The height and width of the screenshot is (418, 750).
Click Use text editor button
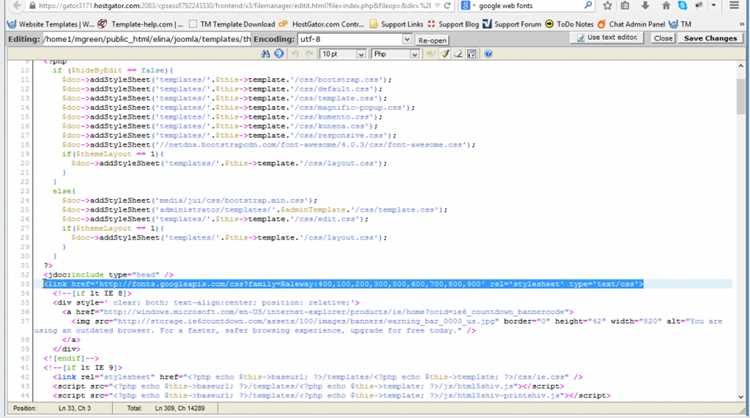click(x=607, y=38)
